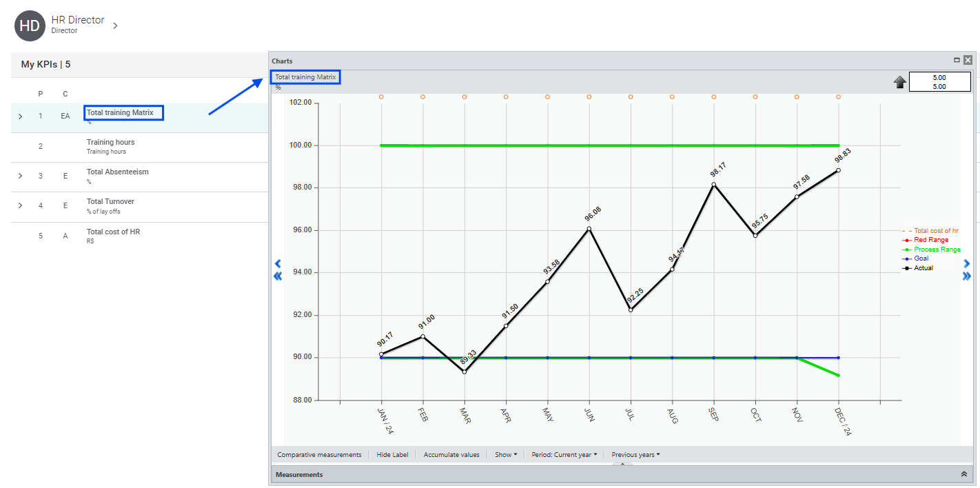This screenshot has height=488, width=980.
Task: Click the SEP data point labeled 98.17
Action: [714, 184]
